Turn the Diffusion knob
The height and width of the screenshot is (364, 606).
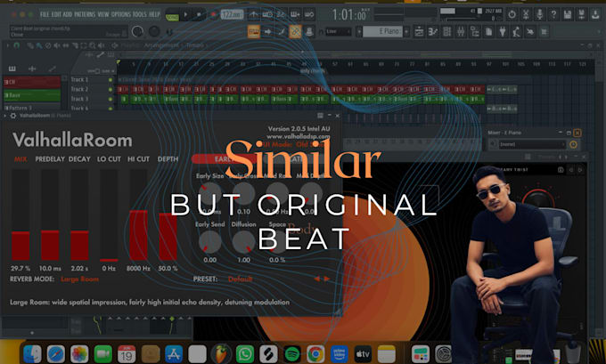pyautogui.click(x=243, y=242)
